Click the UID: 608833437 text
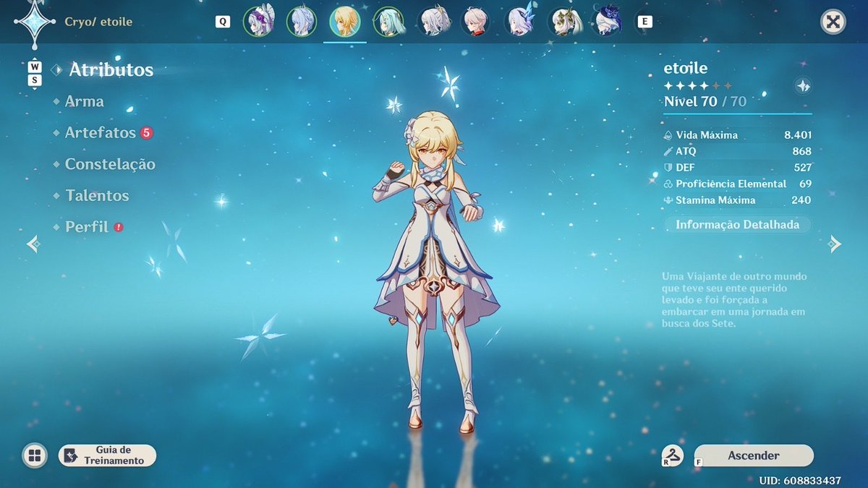 pos(800,480)
